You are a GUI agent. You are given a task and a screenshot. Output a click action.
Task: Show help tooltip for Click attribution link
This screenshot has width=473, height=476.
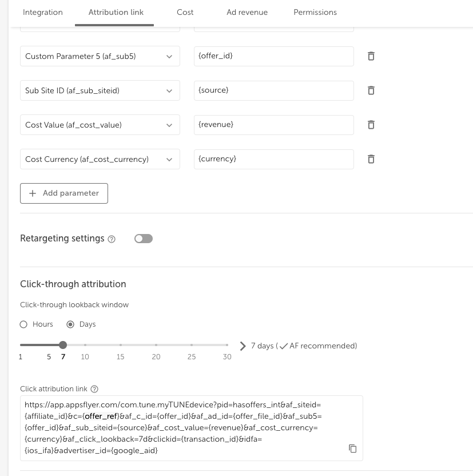pos(94,389)
